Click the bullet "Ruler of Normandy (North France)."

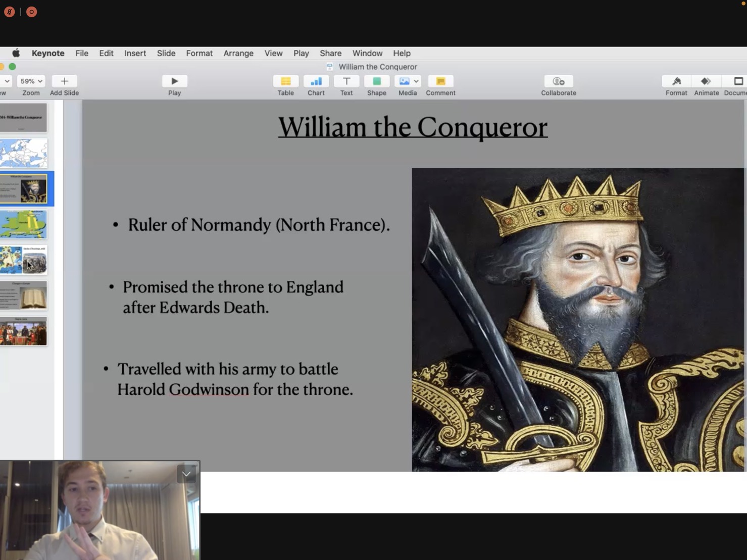(x=259, y=225)
